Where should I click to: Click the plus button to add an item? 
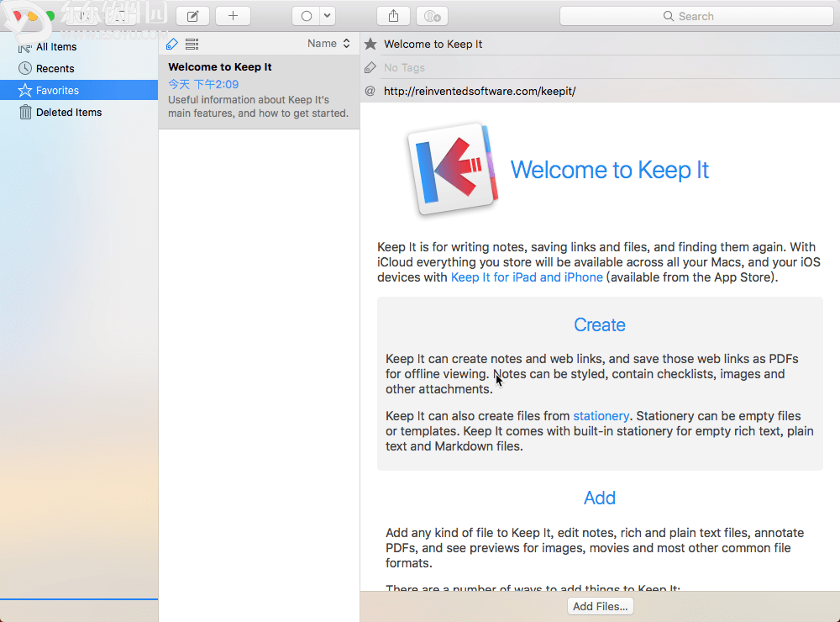click(233, 16)
